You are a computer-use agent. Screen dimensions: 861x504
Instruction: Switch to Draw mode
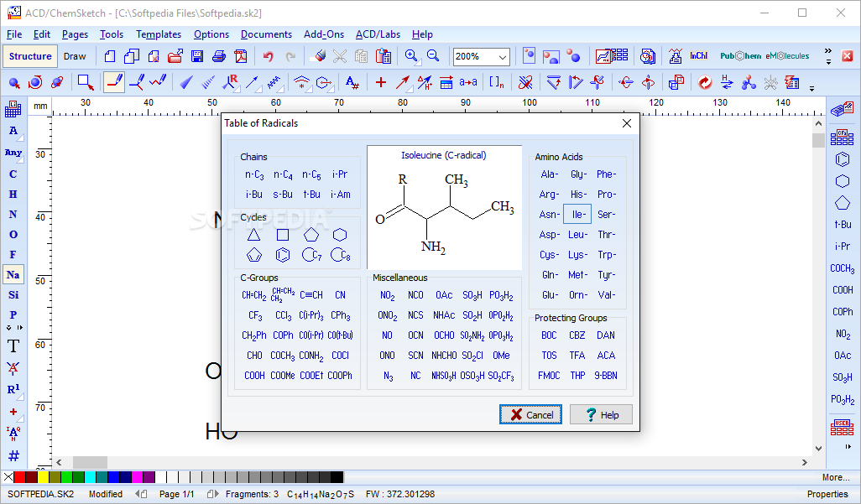point(75,56)
